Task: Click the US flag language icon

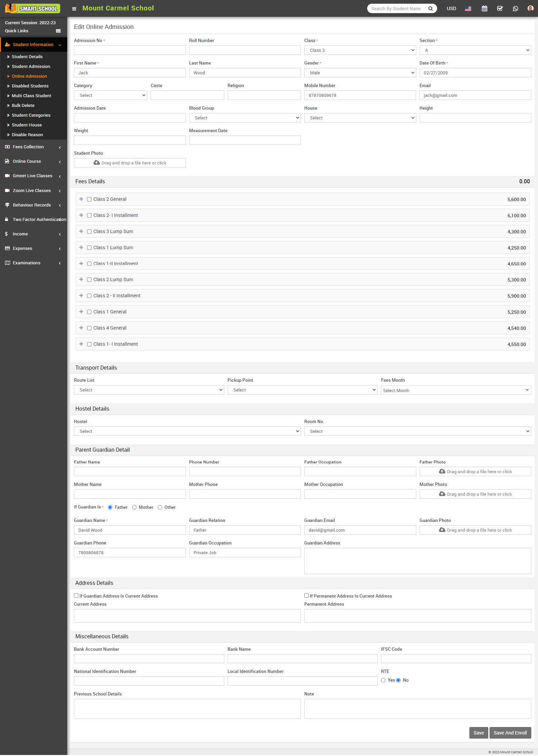Action: (468, 9)
